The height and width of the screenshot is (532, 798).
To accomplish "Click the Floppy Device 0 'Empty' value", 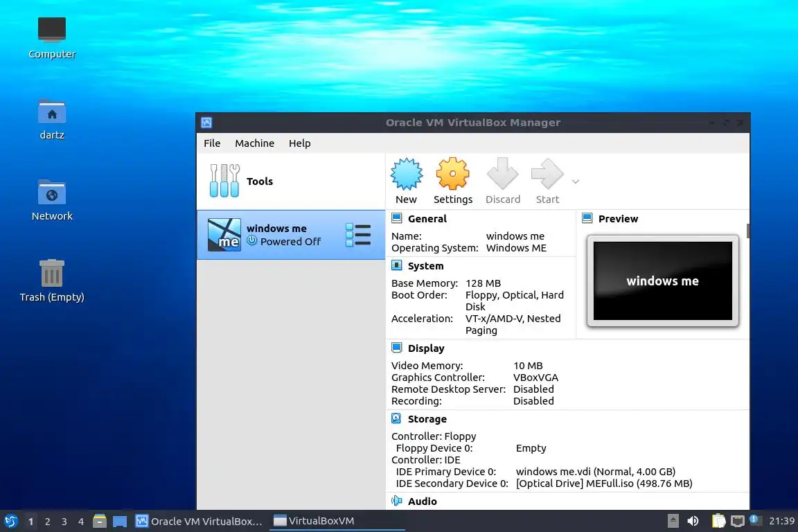I will coord(531,448).
